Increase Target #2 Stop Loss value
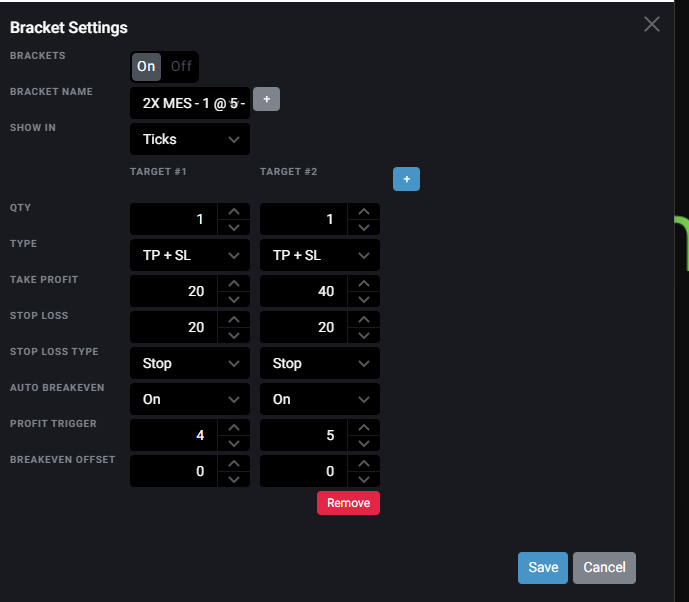The height and width of the screenshot is (602, 689). pos(364,319)
